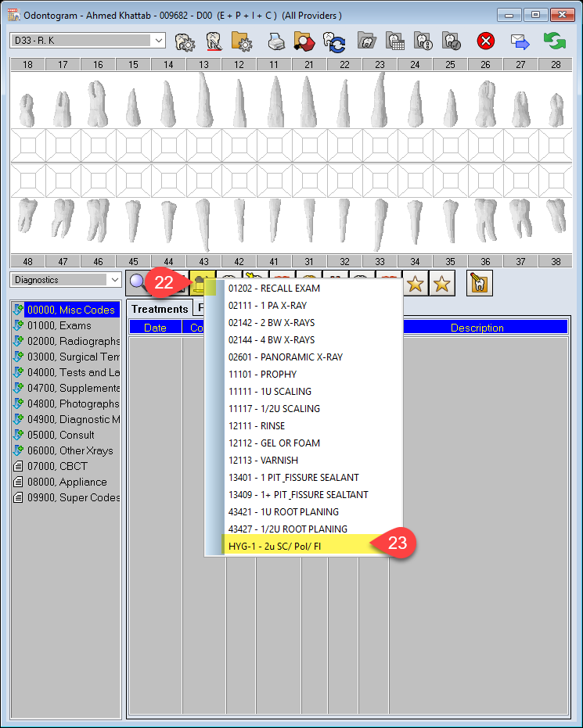
Task: Choose 02142 - 2 BW X-RAYS
Action: coord(303,323)
